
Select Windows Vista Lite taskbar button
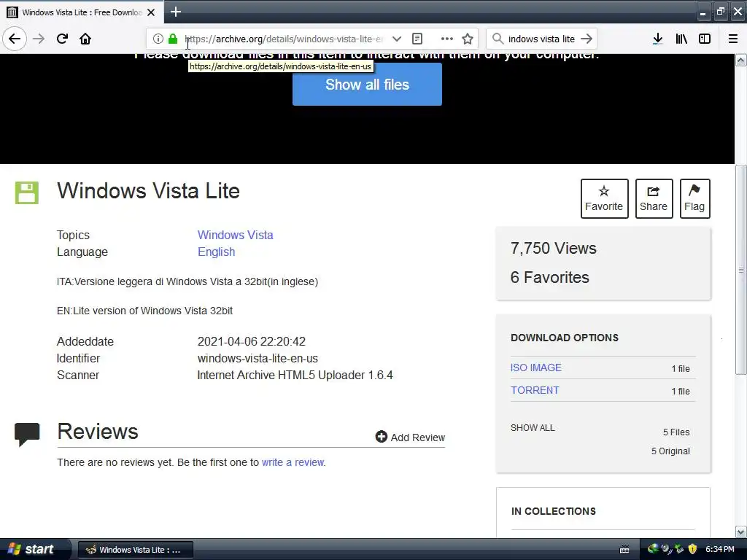coord(135,550)
